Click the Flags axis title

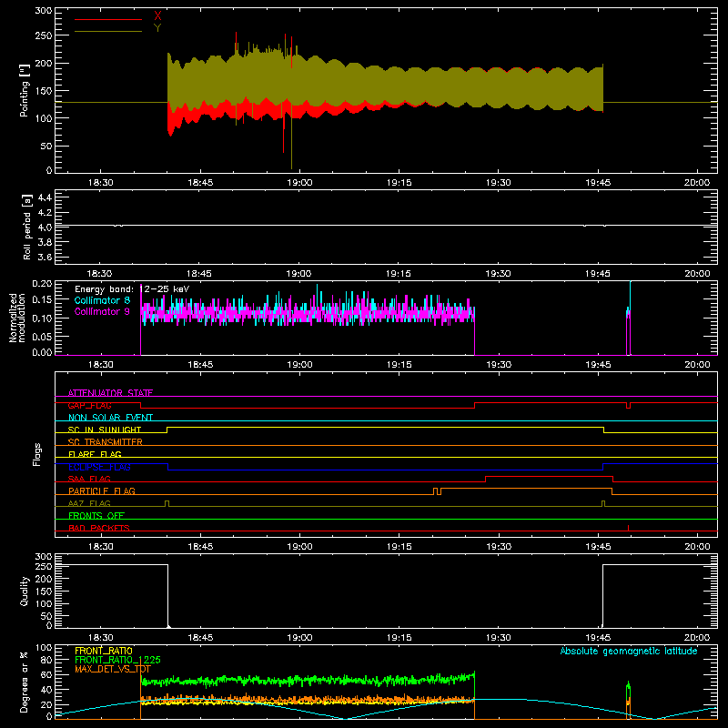(37, 454)
